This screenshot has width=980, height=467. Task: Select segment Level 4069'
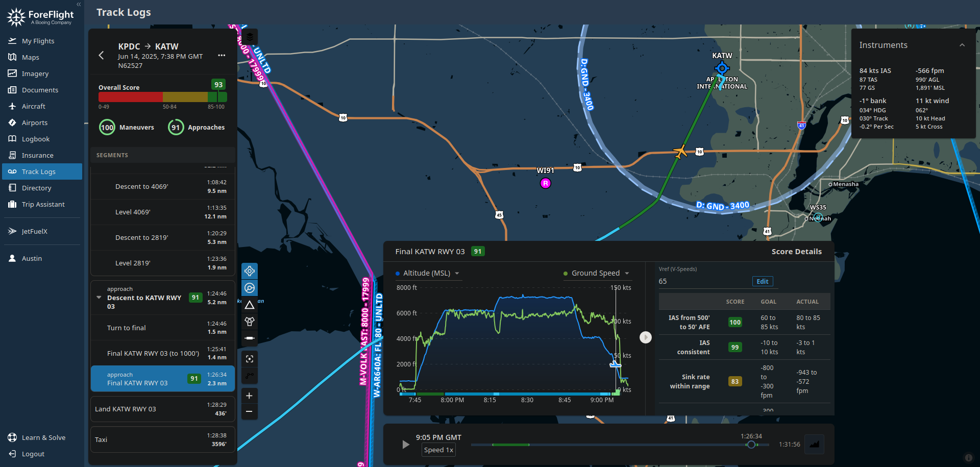[x=163, y=212]
